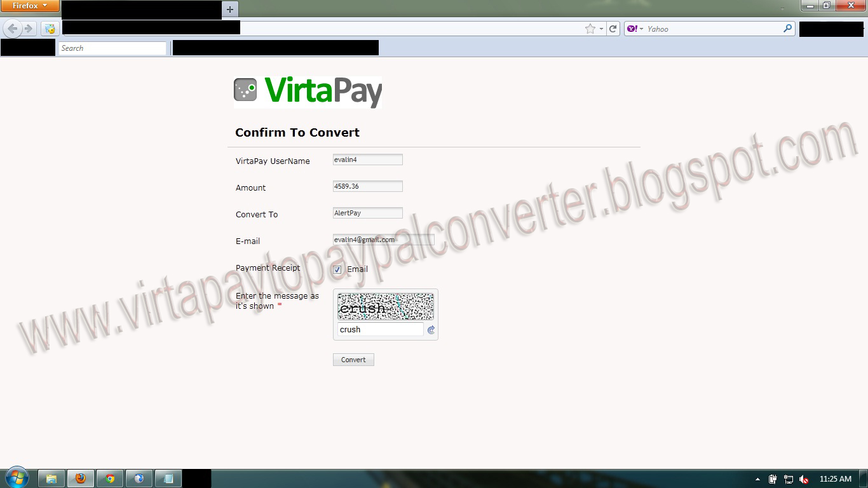Viewport: 868px width, 488px height.
Task: Reload the current page
Action: point(612,28)
